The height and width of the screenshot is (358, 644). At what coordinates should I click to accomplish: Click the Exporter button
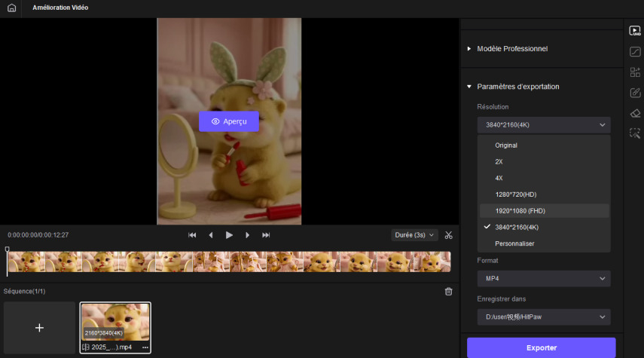point(541,347)
